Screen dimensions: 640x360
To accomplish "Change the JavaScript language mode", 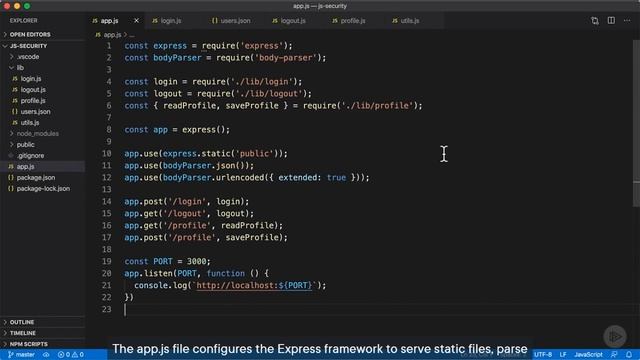I will [x=588, y=355].
